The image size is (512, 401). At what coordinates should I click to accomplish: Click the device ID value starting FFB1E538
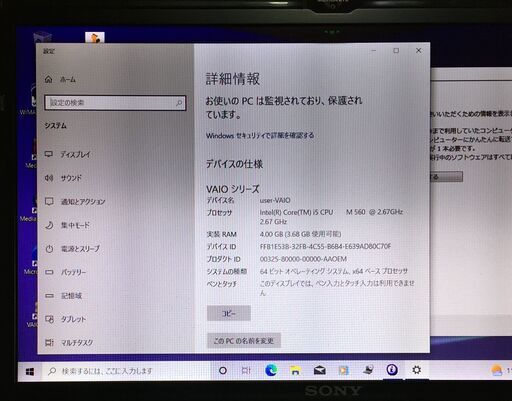(325, 247)
